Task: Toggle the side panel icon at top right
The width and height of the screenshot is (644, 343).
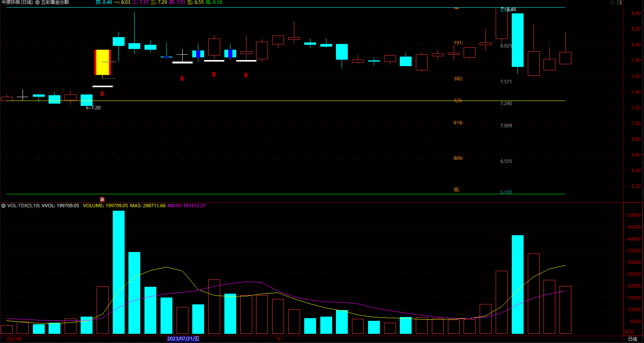Action: (x=620, y=2)
